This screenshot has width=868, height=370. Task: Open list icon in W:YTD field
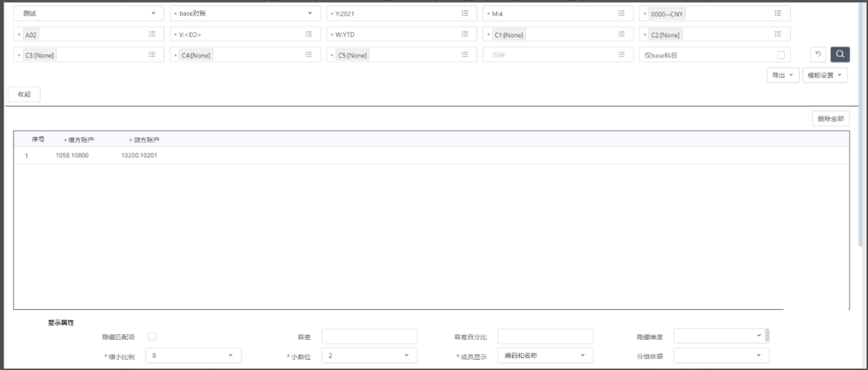click(465, 34)
